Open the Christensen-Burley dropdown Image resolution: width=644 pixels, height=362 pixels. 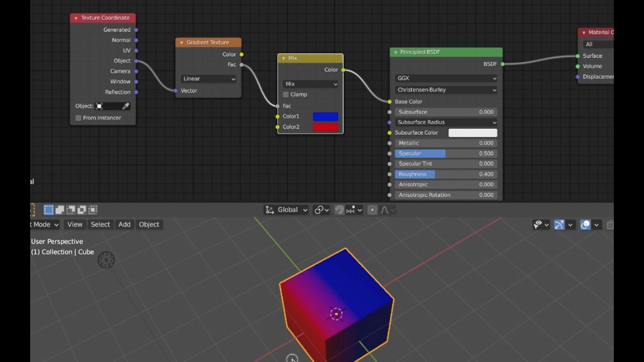[x=446, y=90]
